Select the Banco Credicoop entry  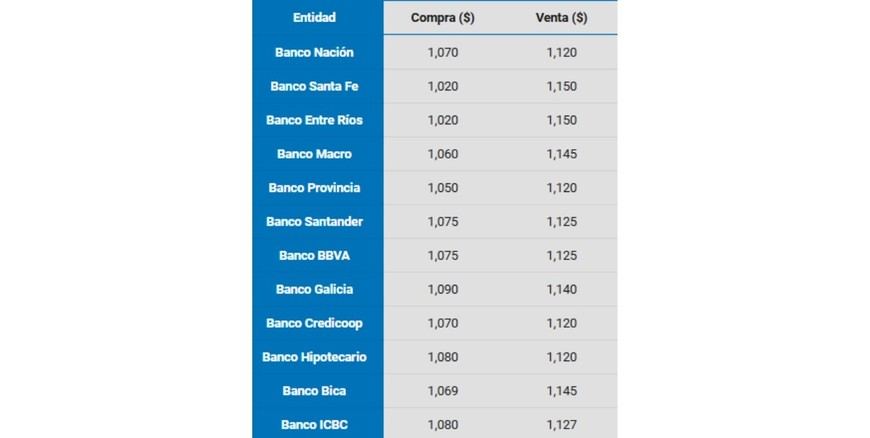(x=314, y=323)
